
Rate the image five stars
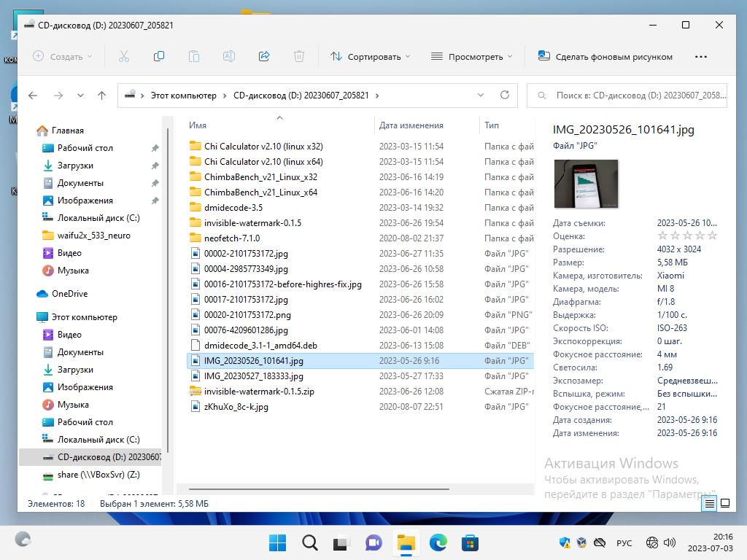pos(713,236)
